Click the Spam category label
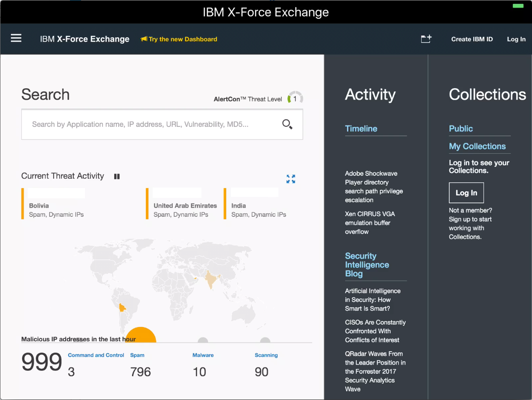The width and height of the screenshot is (532, 400). 137,355
